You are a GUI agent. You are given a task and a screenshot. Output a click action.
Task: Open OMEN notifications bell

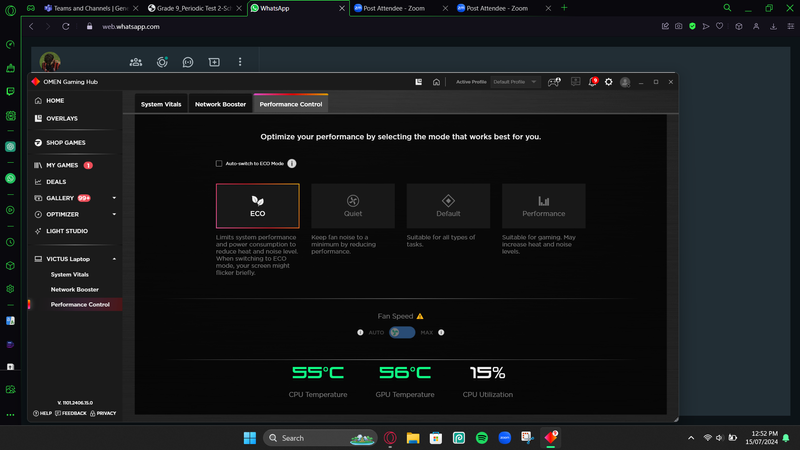pyautogui.click(x=593, y=82)
